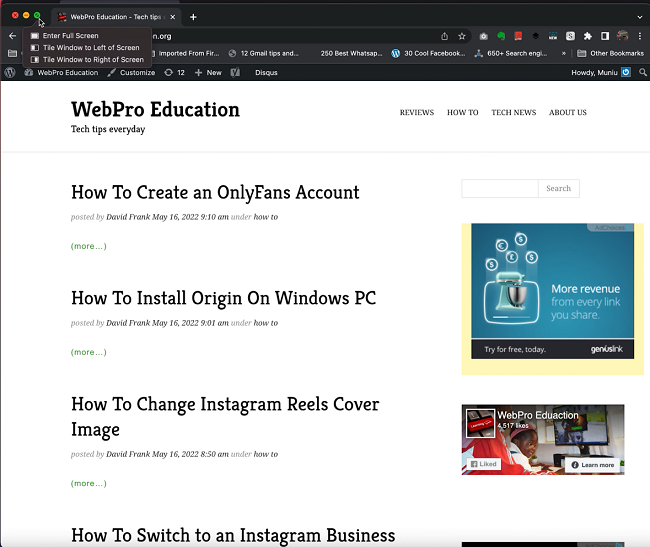Screen dimensions: 650x547
Task: Click Customize in the admin bar
Action: tap(131, 73)
